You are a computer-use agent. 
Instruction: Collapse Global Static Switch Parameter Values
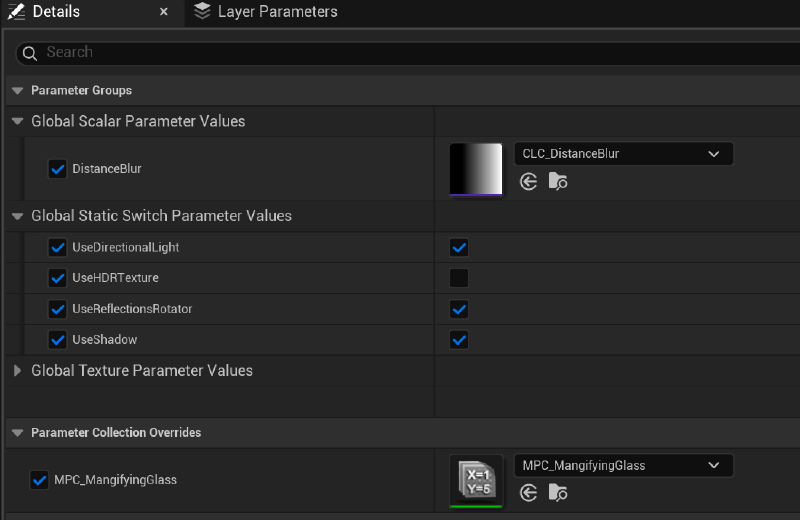18,216
